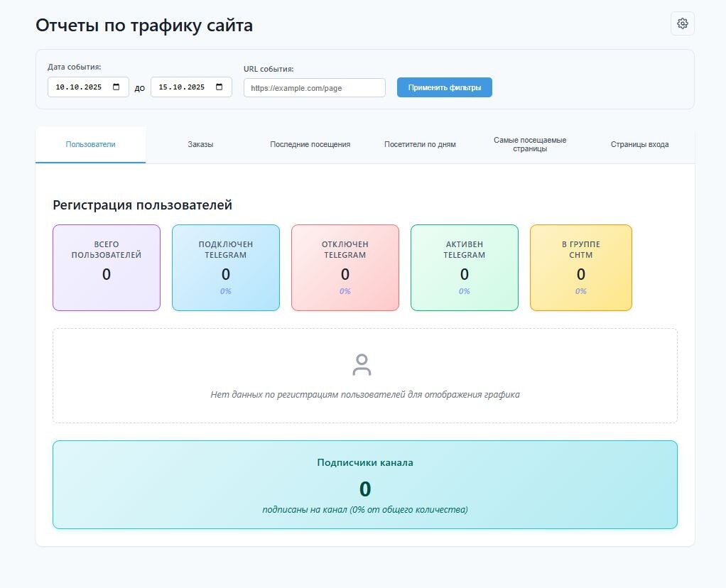Click the Подписчики канала panel
Viewport: 726px width, 588px height.
(x=365, y=484)
